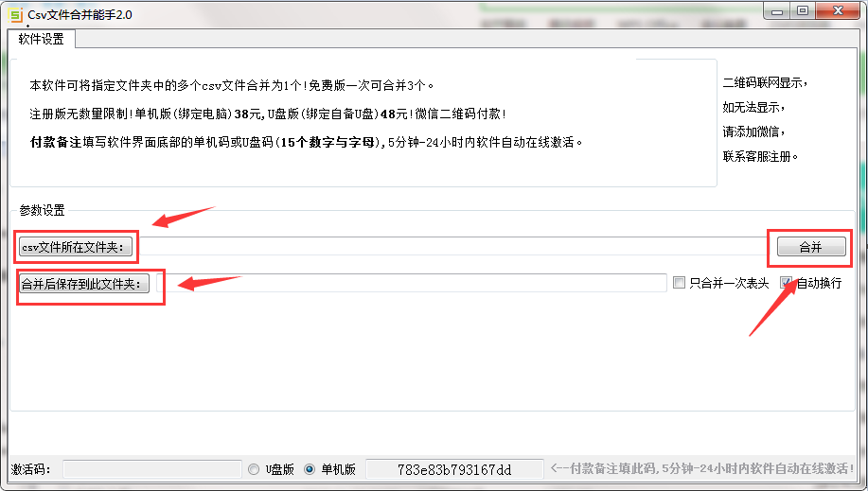The width and height of the screenshot is (868, 491).
Task: Enable the 只合并一次表头 checkbox
Action: 679,283
